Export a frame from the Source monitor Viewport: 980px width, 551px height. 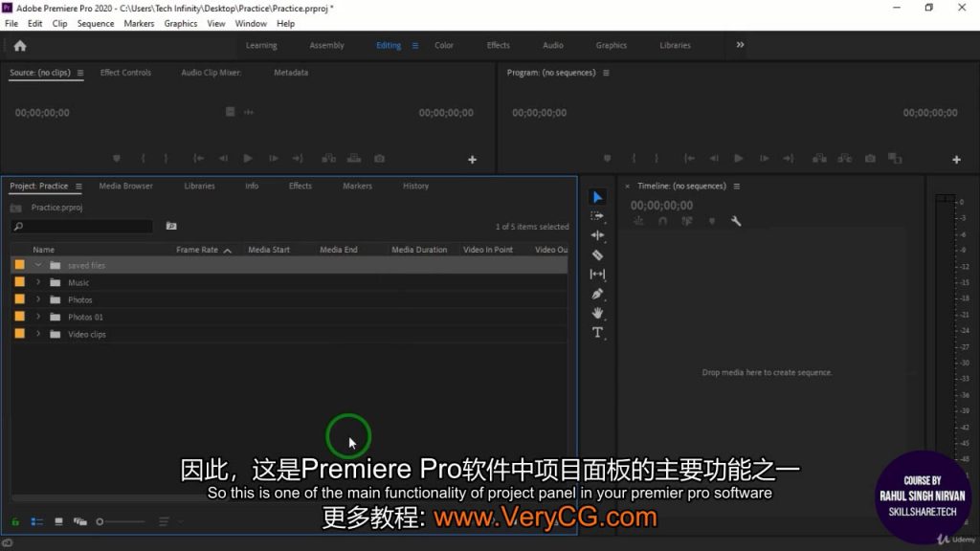point(379,159)
